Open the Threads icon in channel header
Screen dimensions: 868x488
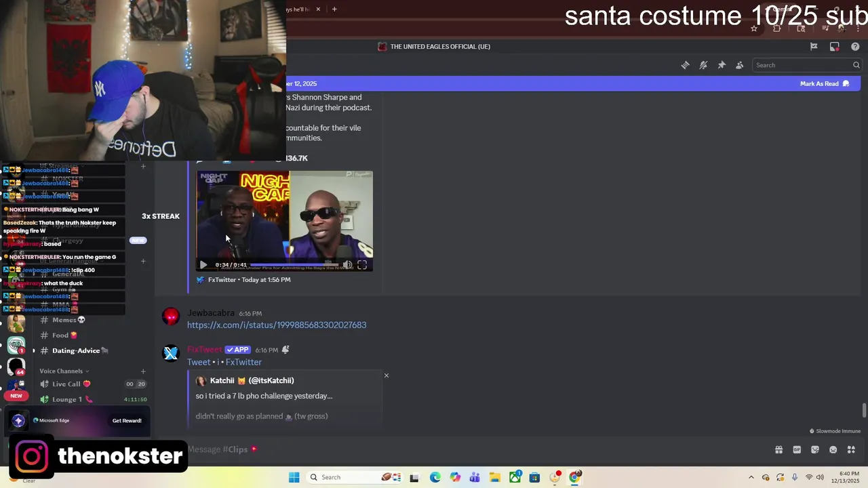(685, 65)
